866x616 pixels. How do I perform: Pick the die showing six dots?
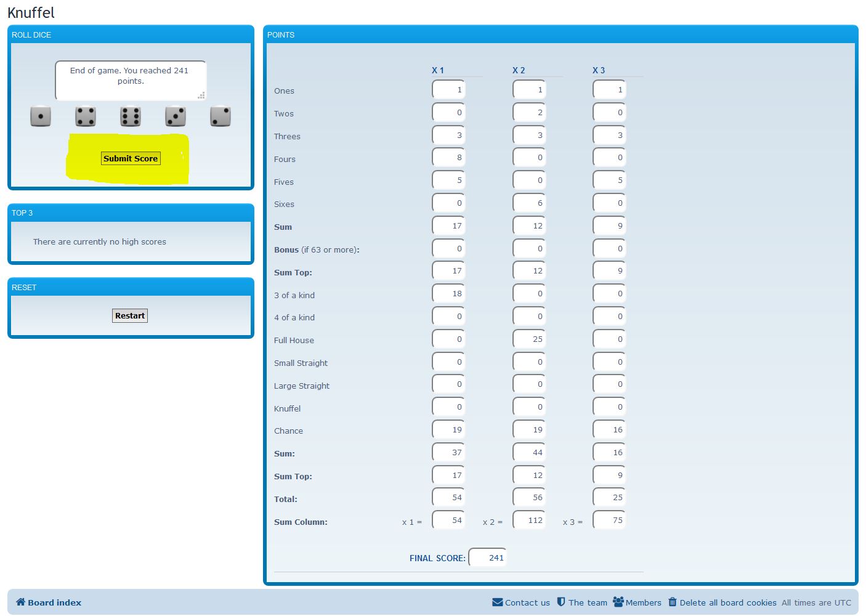point(131,116)
